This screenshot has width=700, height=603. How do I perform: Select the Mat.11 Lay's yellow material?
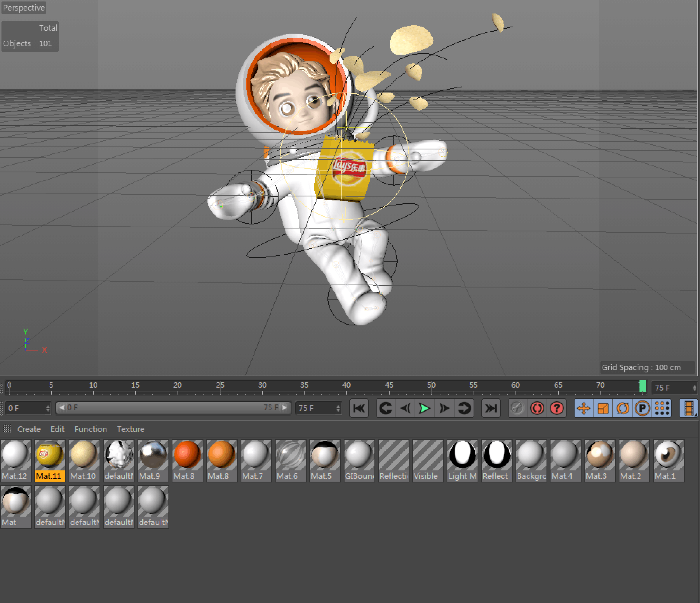50,461
